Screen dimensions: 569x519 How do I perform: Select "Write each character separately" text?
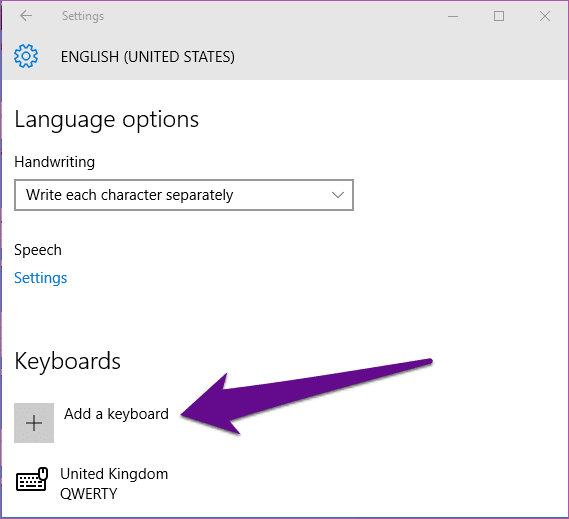[130, 195]
